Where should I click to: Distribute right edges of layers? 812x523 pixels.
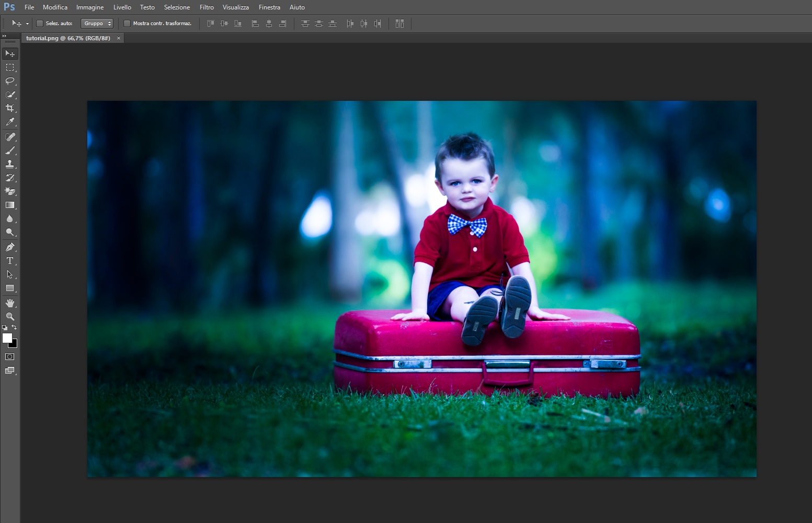(378, 24)
